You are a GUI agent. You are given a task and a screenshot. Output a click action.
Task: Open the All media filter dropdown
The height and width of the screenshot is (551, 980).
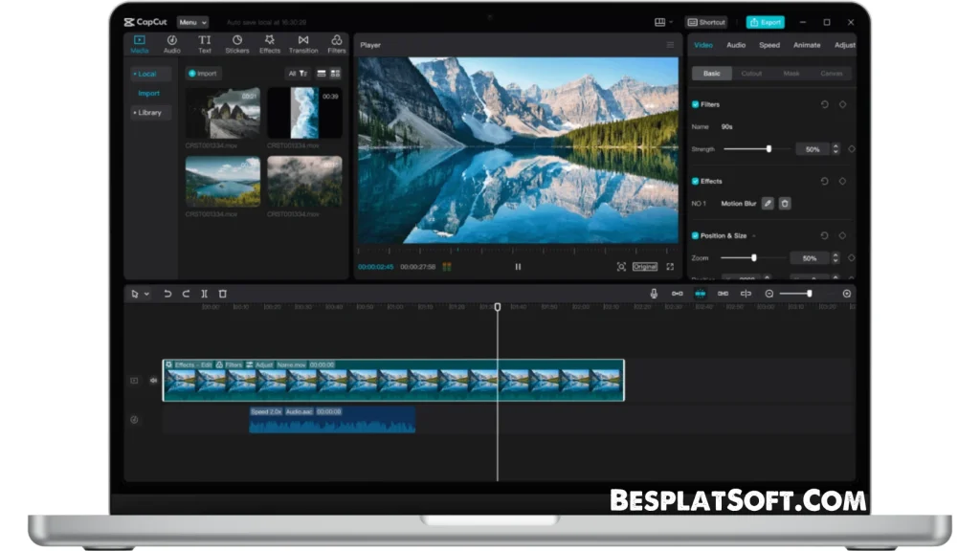click(298, 74)
